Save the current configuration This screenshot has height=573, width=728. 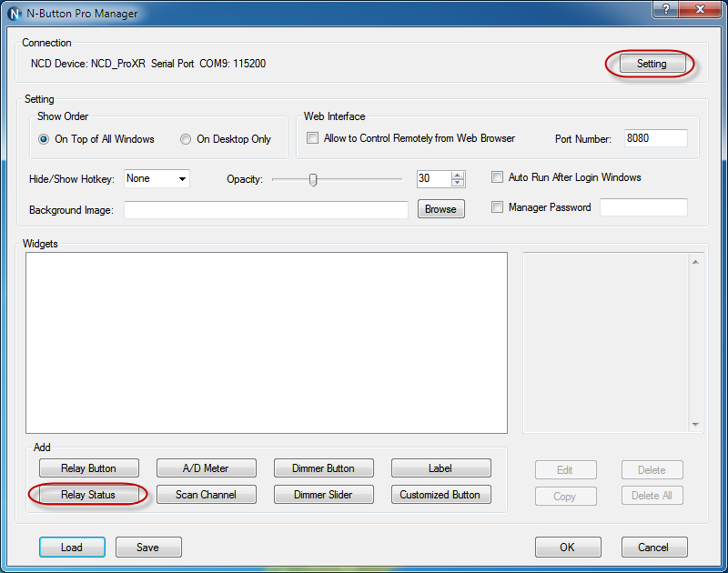pos(148,548)
